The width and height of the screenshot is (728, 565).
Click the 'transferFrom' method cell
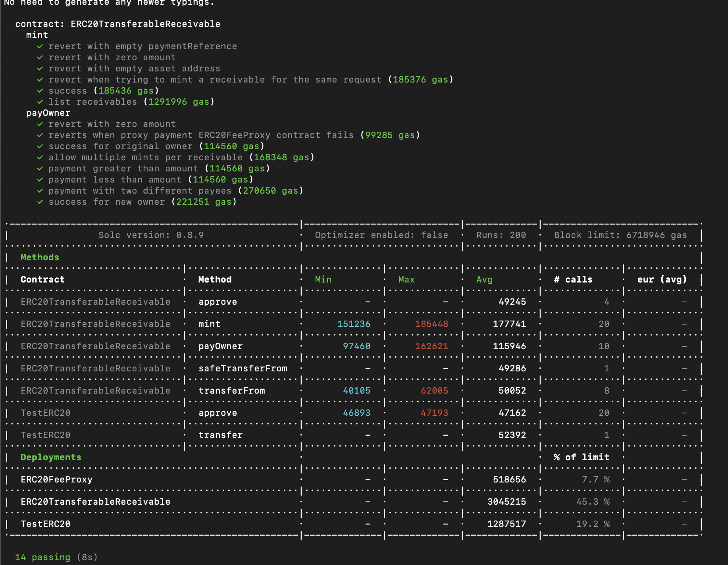click(231, 391)
